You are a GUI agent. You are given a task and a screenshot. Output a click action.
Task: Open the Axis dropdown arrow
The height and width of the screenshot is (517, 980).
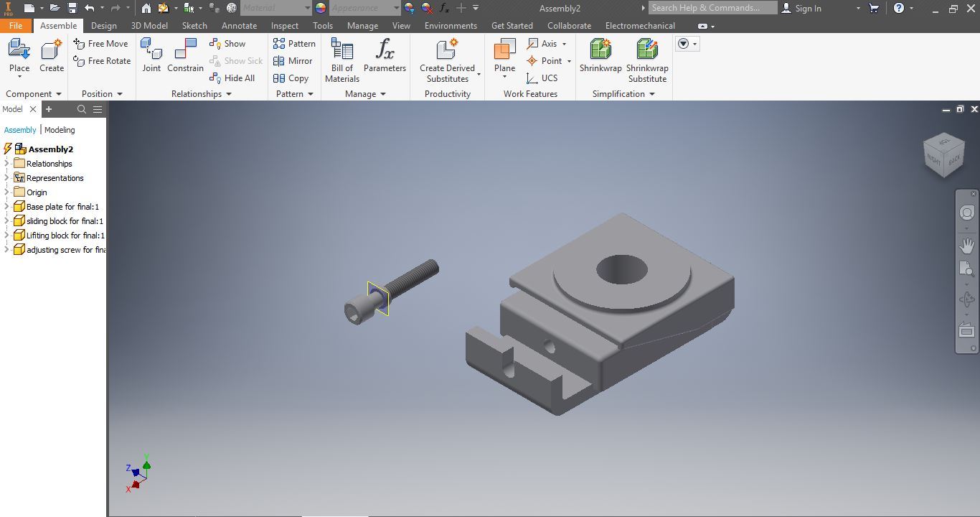(x=564, y=44)
